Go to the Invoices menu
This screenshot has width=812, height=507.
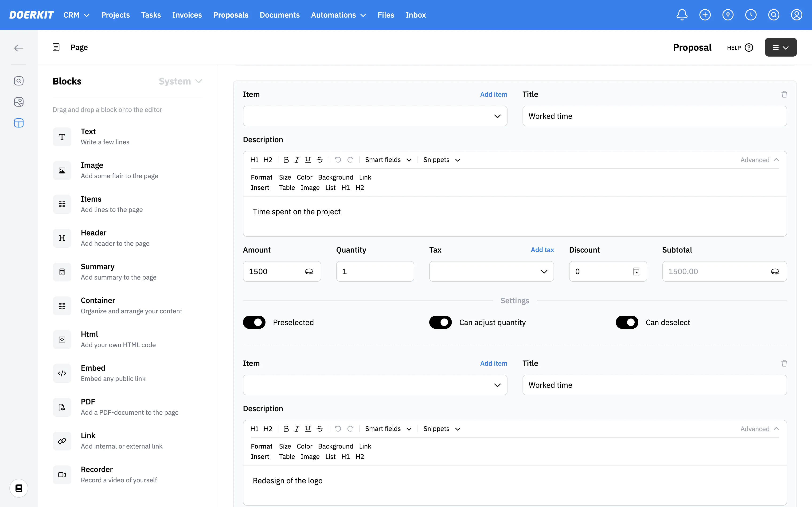point(187,15)
